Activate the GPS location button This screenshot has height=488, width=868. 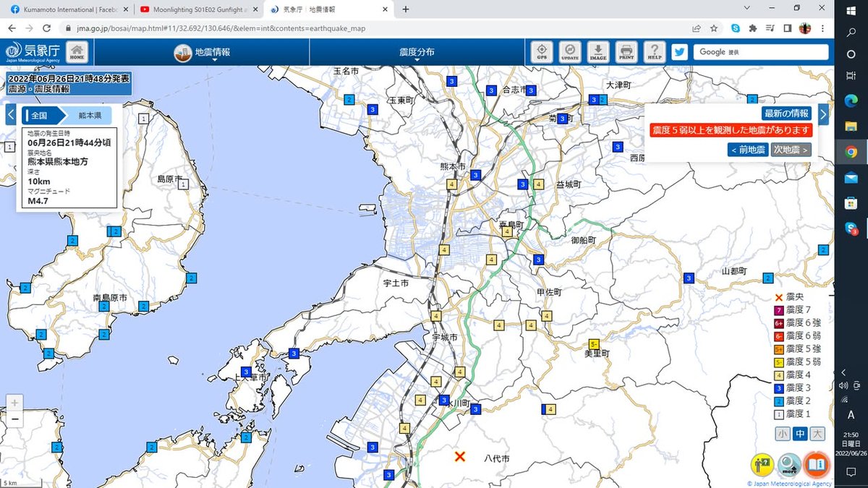(x=541, y=52)
